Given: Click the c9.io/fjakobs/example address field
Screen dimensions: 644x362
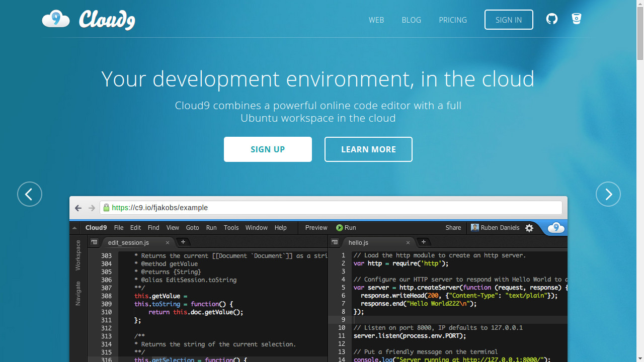Looking at the screenshot, I should pyautogui.click(x=331, y=208).
